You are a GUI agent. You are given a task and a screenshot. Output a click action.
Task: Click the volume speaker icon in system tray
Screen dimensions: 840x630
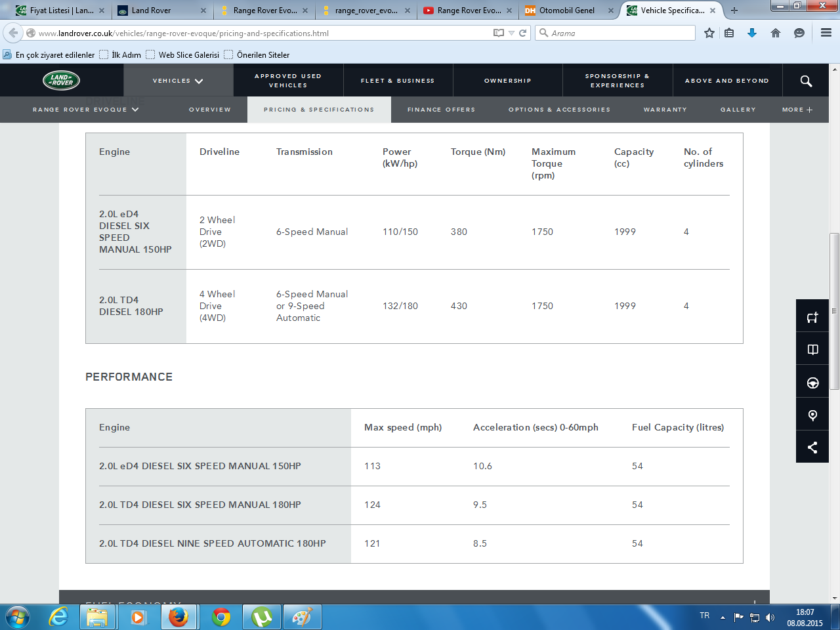point(770,618)
